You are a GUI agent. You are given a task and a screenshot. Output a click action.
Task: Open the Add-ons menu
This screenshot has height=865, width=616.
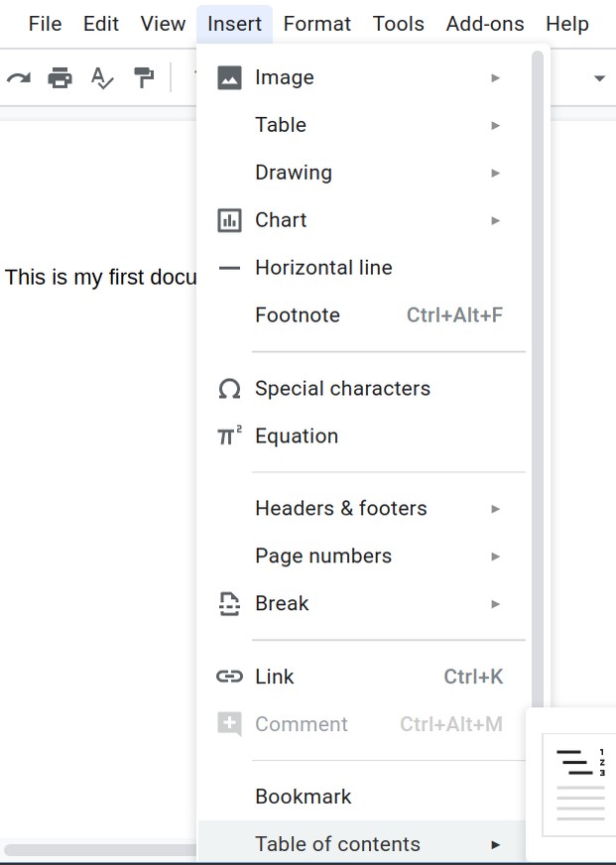485,24
